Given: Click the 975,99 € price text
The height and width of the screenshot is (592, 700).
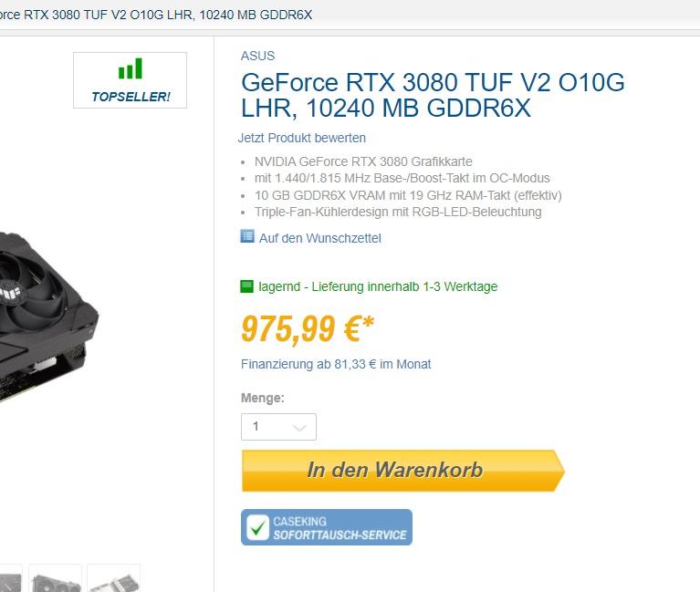Looking at the screenshot, I should tap(308, 328).
